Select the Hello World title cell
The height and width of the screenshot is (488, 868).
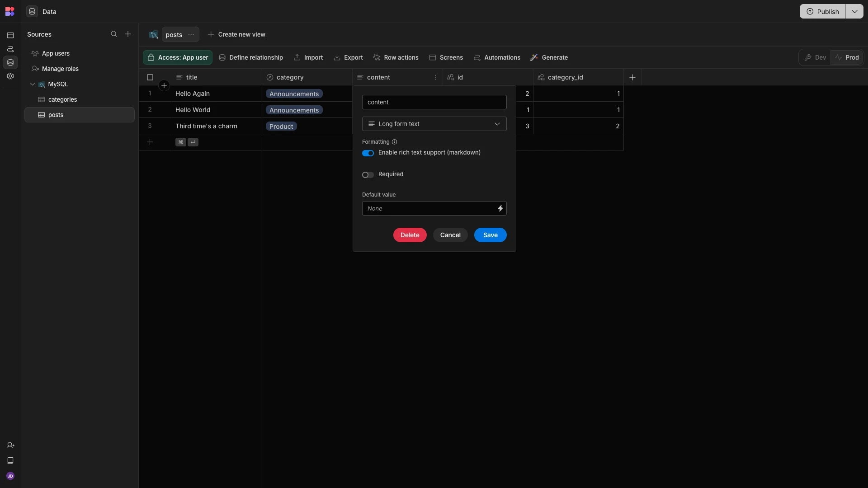[216, 110]
